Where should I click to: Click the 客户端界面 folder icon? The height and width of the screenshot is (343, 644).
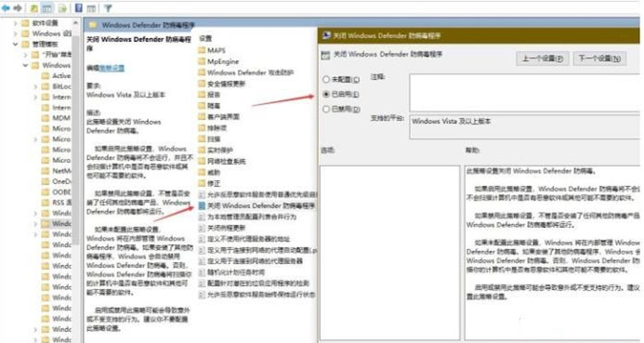click(202, 117)
